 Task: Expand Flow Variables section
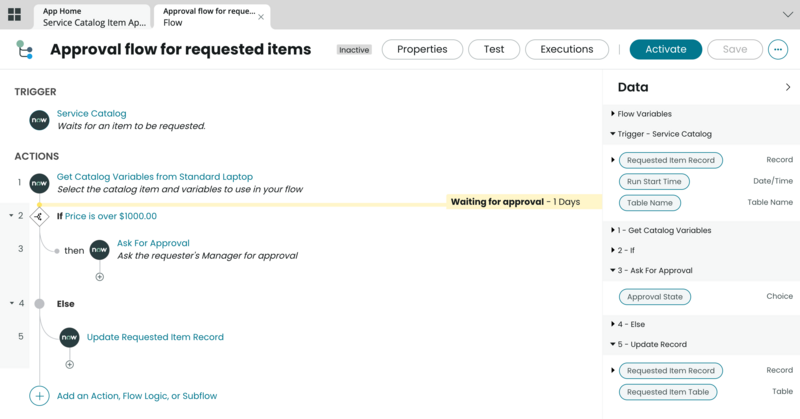click(612, 113)
